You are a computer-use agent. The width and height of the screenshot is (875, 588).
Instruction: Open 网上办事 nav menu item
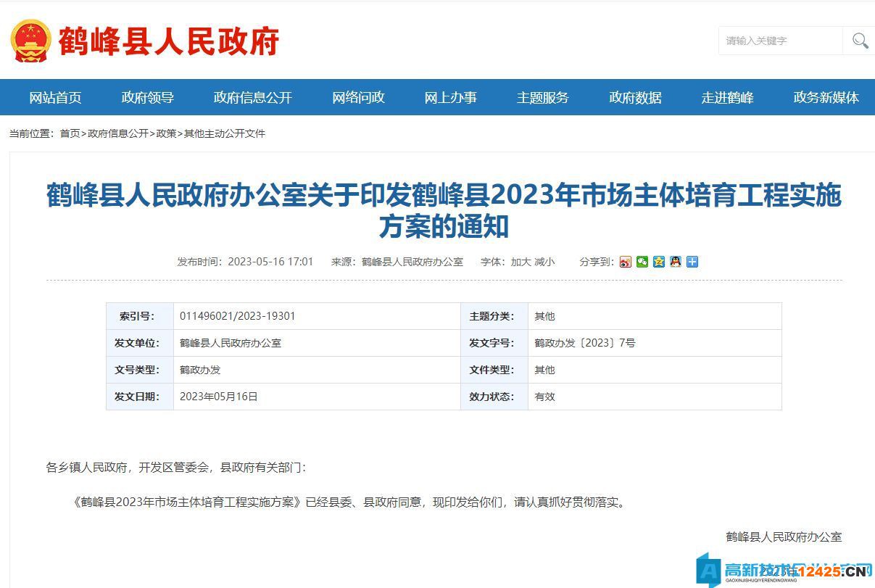point(450,97)
